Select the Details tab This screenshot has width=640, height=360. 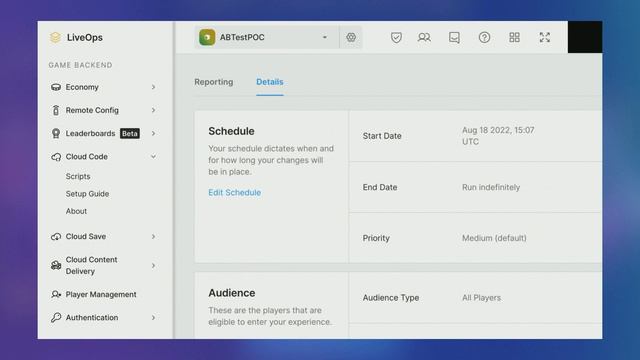coord(270,82)
